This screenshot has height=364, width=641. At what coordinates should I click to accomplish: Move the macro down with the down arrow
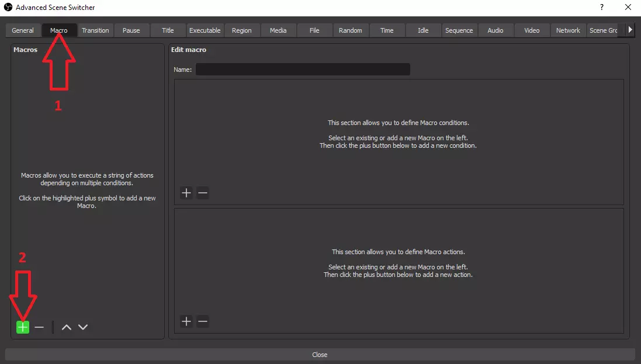click(x=83, y=327)
